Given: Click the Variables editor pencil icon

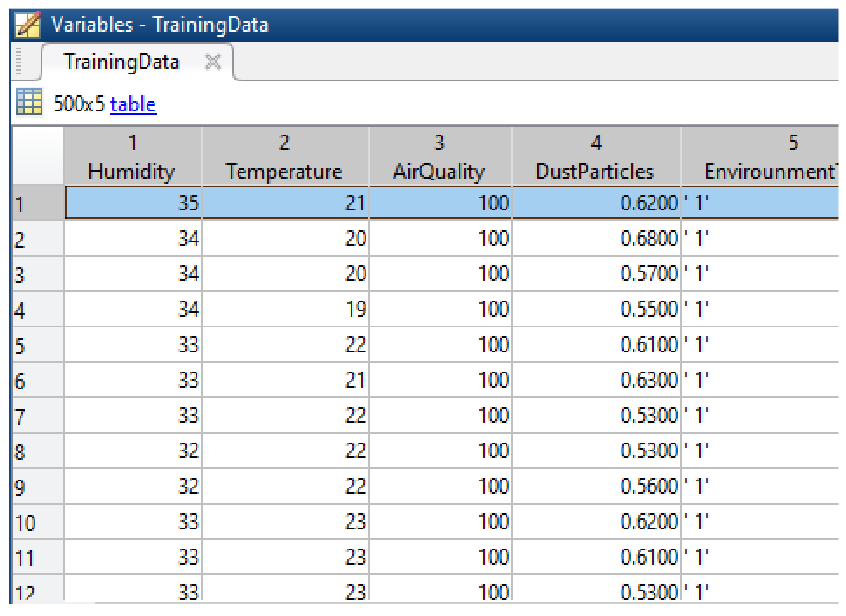Looking at the screenshot, I should pyautogui.click(x=27, y=25).
